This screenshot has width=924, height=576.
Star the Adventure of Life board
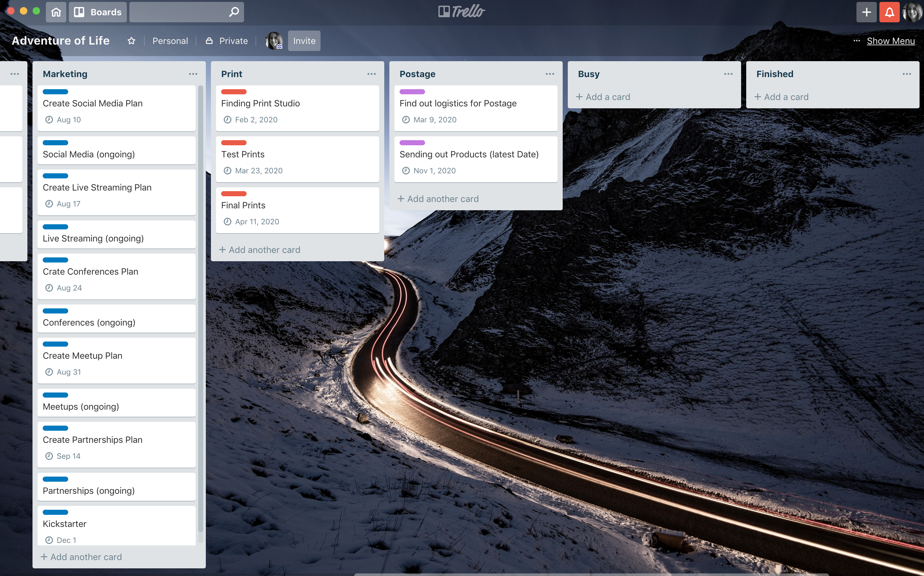pos(131,41)
